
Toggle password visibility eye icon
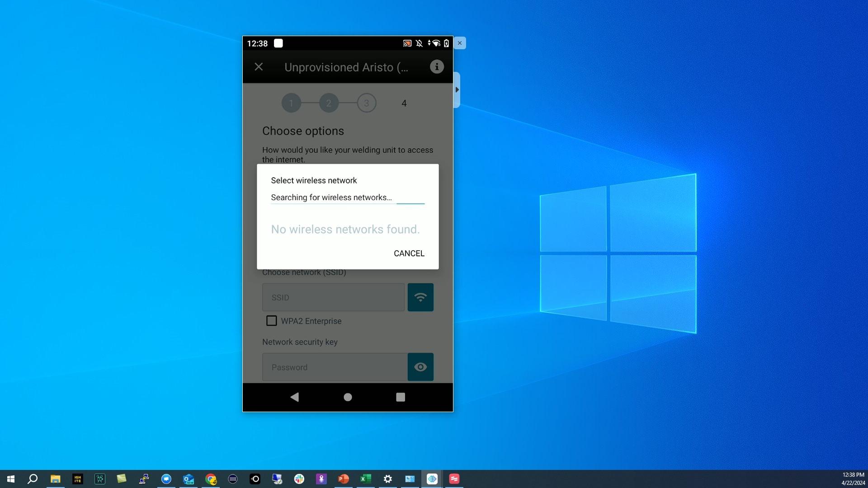(x=420, y=367)
